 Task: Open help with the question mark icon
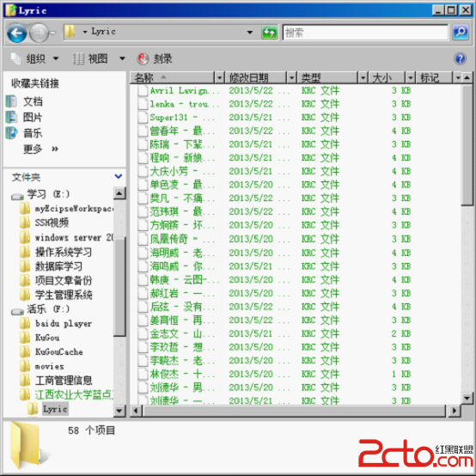click(461, 58)
